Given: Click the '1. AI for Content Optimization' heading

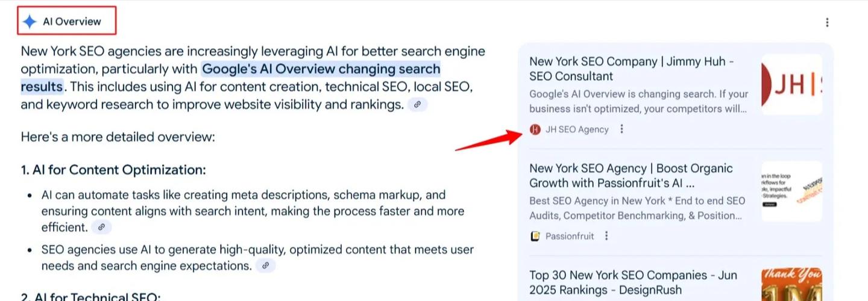Looking at the screenshot, I should click(113, 170).
